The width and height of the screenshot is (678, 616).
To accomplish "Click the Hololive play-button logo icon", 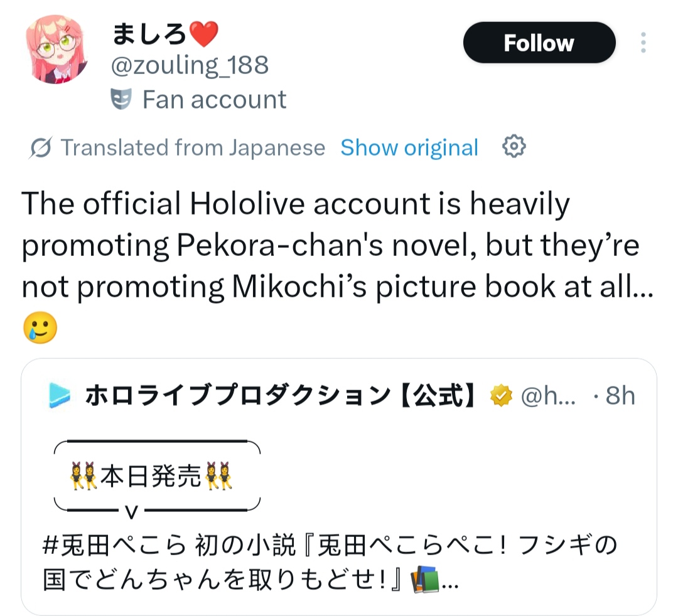I will pos(59,395).
